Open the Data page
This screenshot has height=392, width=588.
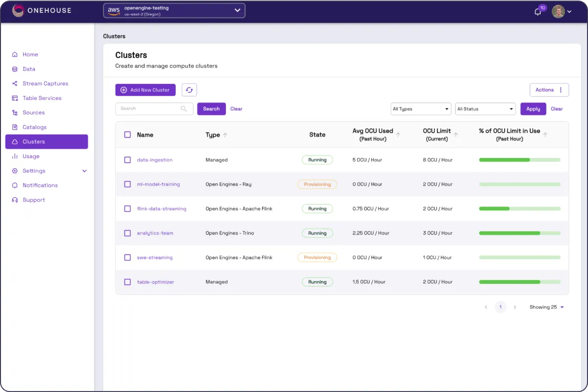pos(29,69)
